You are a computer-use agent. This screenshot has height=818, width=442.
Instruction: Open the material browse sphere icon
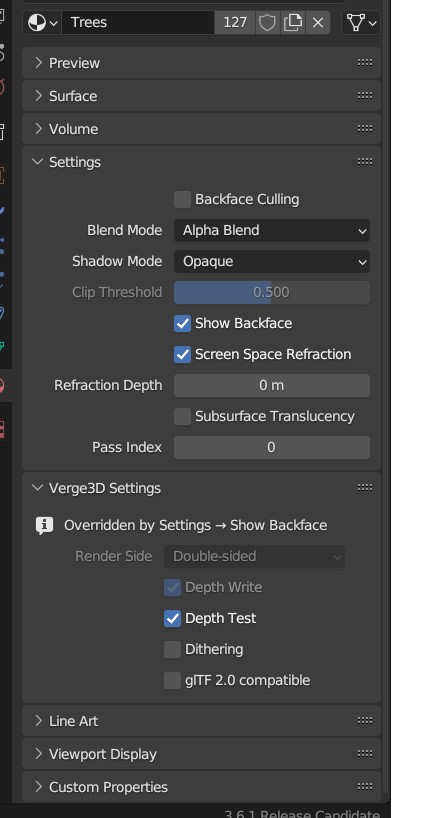tap(42, 22)
